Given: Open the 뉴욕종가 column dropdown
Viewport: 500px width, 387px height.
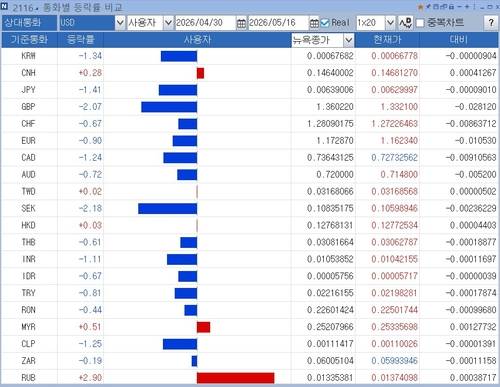Looking at the screenshot, I should pyautogui.click(x=348, y=40).
